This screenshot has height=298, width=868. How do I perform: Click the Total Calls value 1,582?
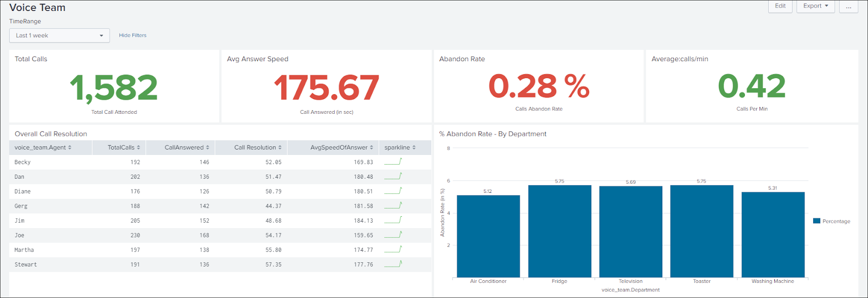click(114, 88)
